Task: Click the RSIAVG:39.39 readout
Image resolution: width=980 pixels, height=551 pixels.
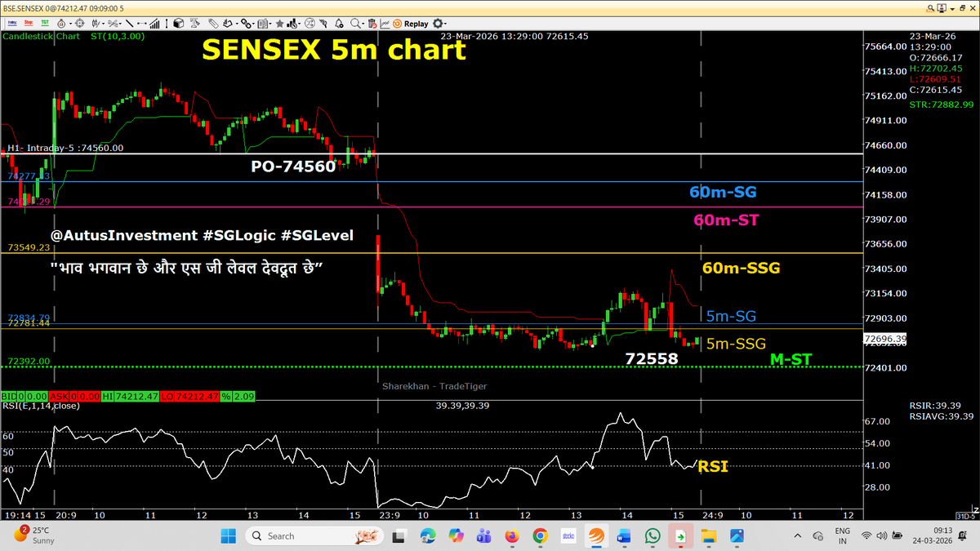Action: [x=941, y=416]
